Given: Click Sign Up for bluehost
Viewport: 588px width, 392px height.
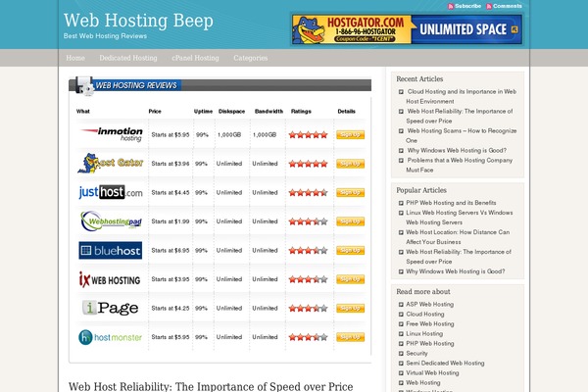Looking at the screenshot, I should (350, 250).
